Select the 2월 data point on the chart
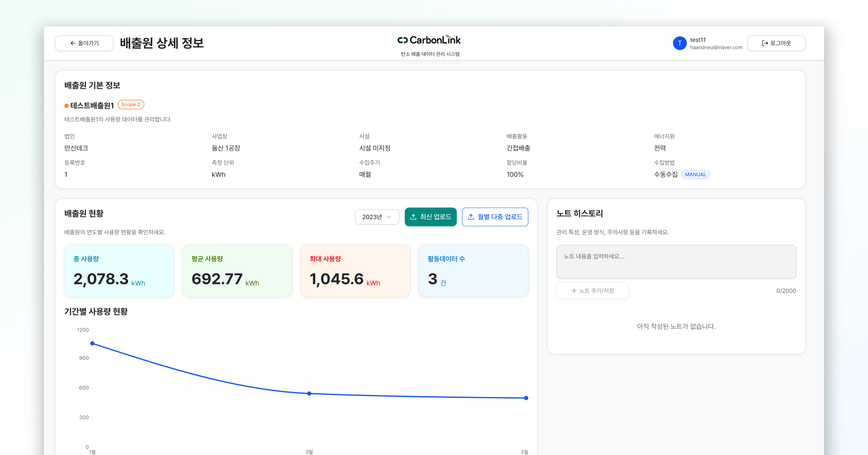The height and width of the screenshot is (455, 868). click(309, 394)
